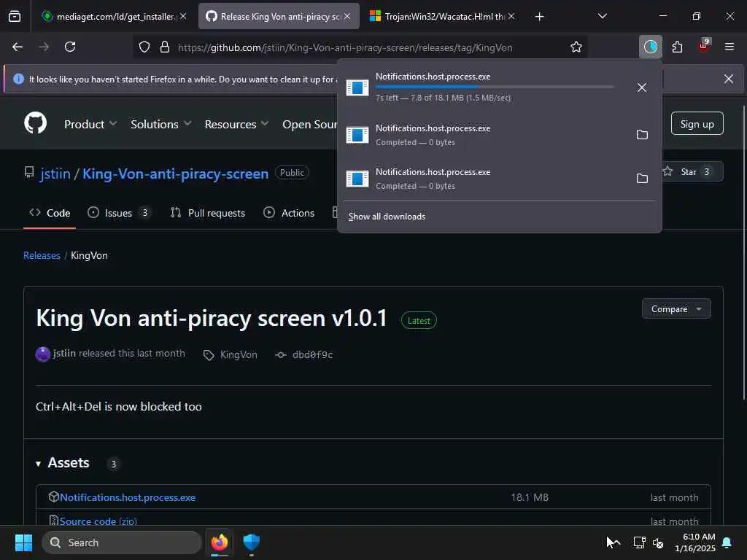Bookmark this page with the star icon

(576, 47)
